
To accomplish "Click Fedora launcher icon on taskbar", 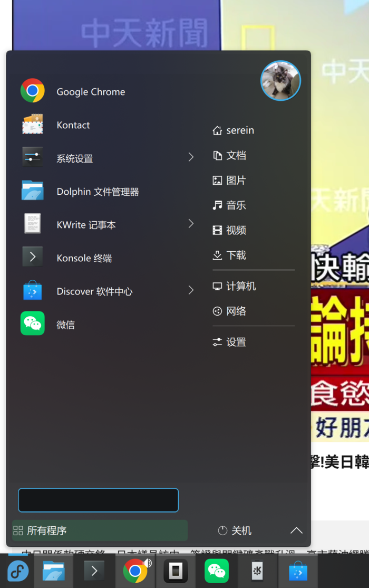I will pos(18,571).
